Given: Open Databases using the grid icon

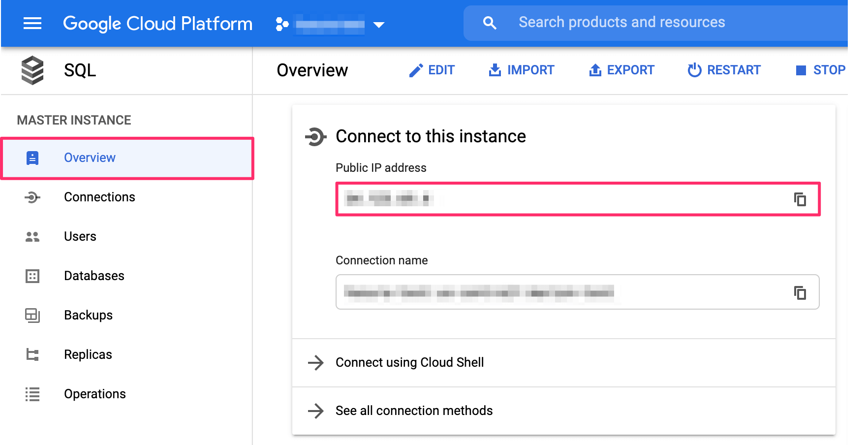Looking at the screenshot, I should coord(32,276).
